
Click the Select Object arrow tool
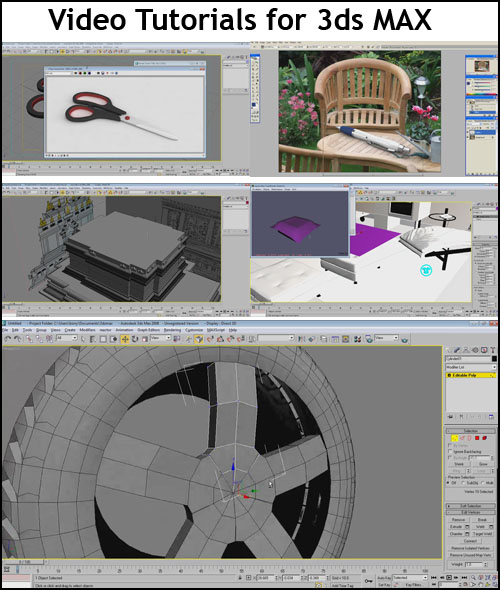click(83, 339)
